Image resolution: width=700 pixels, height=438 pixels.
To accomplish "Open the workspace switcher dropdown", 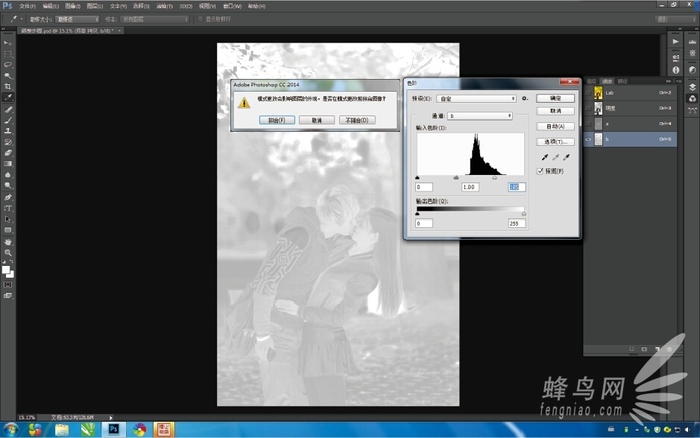I will tap(675, 19).
